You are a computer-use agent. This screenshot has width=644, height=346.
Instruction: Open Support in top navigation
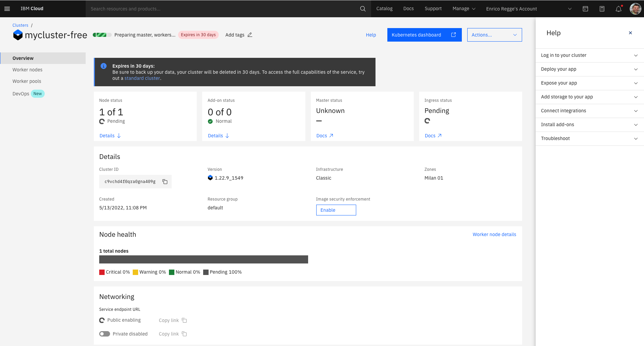(433, 9)
